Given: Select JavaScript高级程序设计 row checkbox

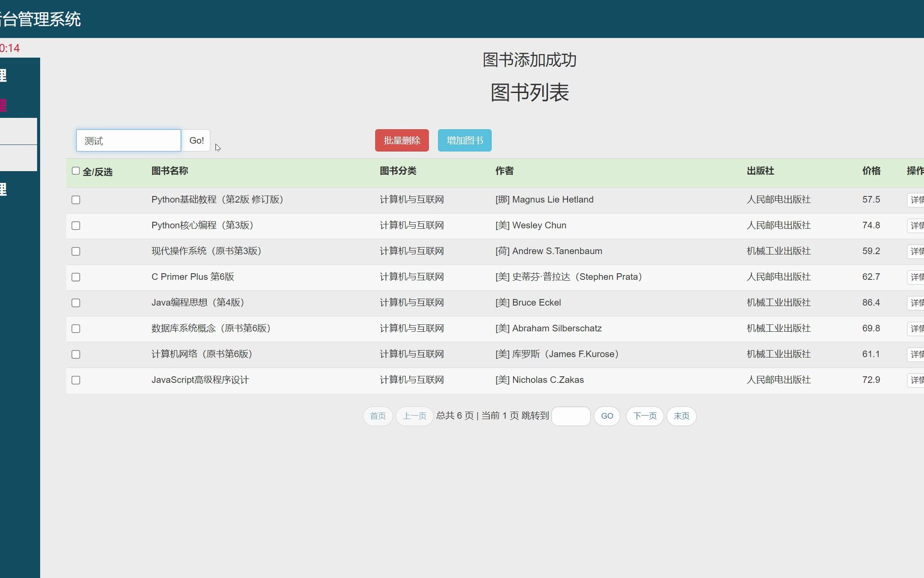Looking at the screenshot, I should pyautogui.click(x=76, y=380).
